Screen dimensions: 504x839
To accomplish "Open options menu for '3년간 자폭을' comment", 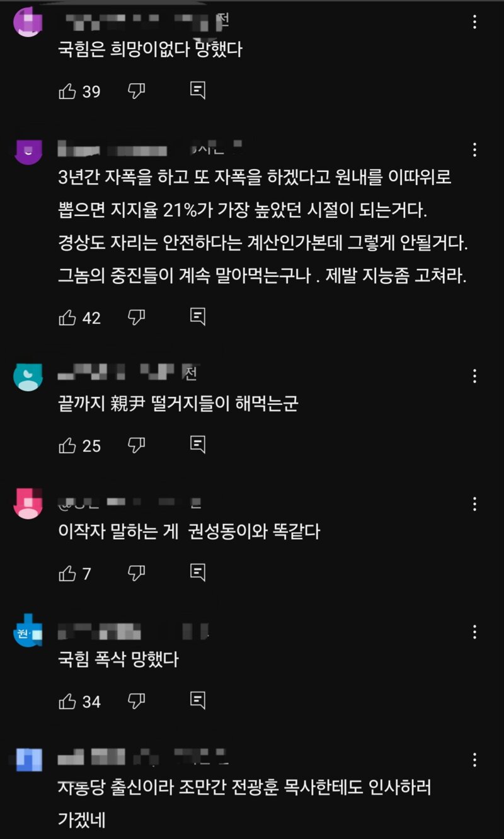I will [474, 150].
